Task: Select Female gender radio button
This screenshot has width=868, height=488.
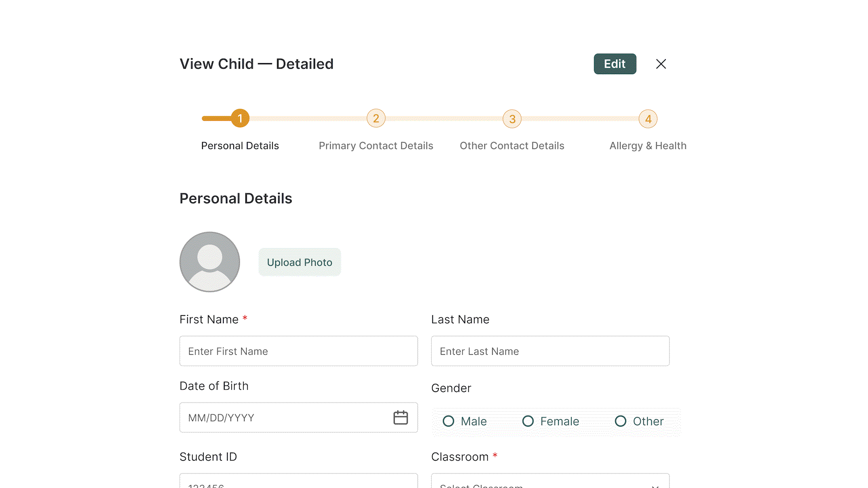Action: coord(528,421)
